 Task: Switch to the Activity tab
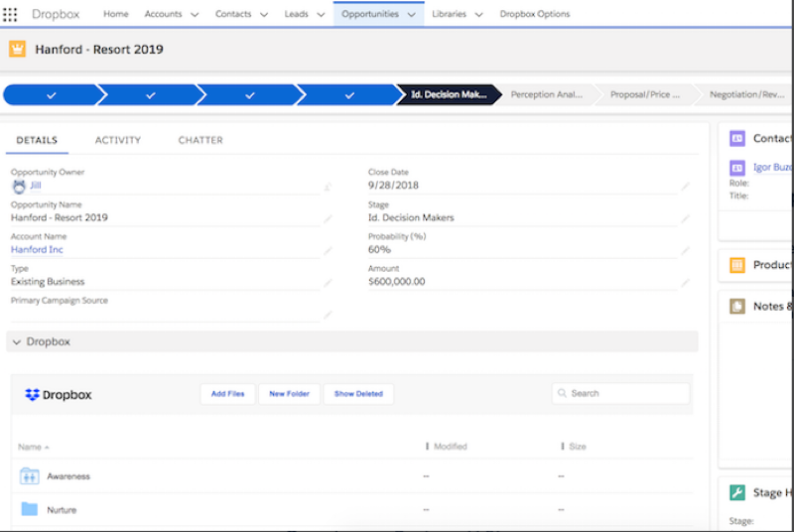[118, 140]
